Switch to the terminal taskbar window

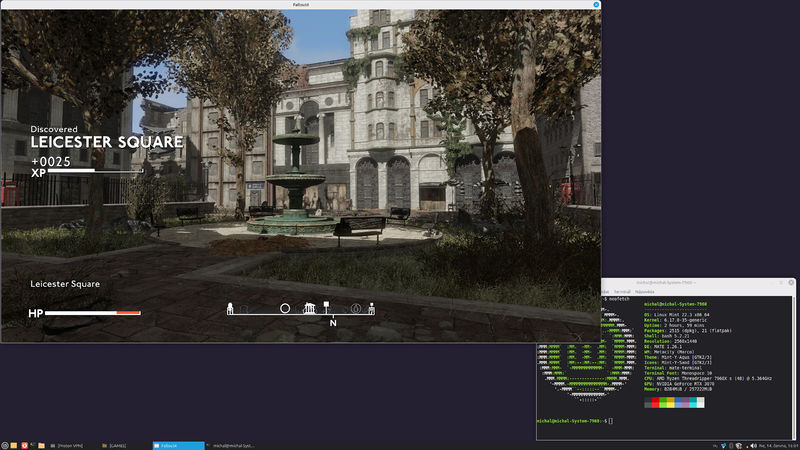pos(230,446)
